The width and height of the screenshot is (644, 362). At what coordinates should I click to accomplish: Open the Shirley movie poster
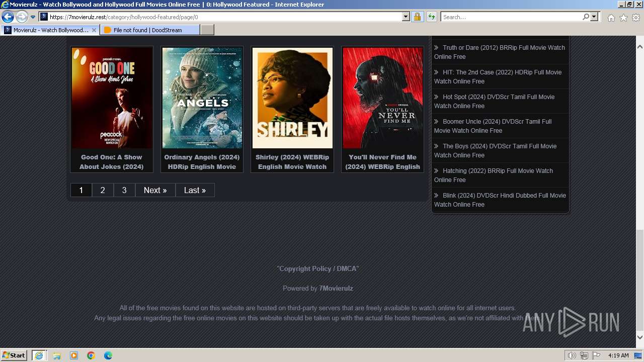click(x=292, y=98)
